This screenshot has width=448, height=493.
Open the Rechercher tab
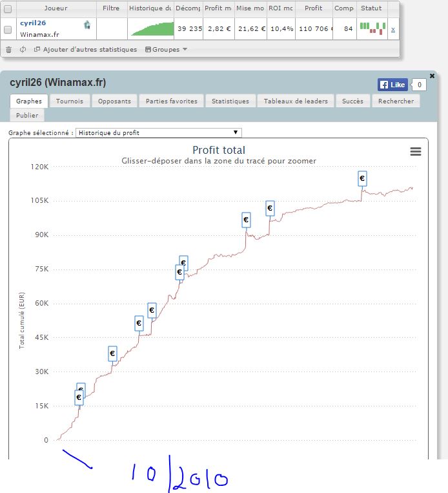click(396, 101)
